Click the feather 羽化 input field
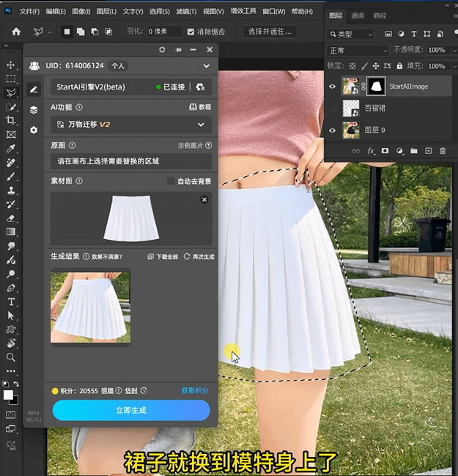The image size is (458, 476). click(165, 32)
